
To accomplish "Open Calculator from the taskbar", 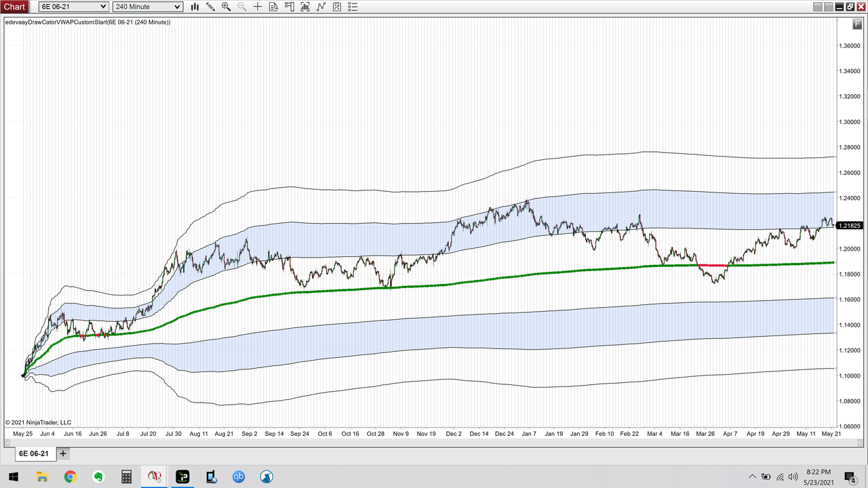I will [126, 477].
